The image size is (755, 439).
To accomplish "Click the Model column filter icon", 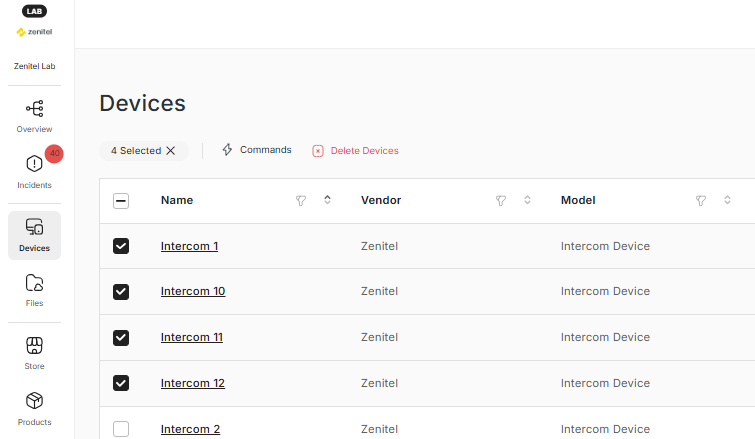I will click(701, 201).
